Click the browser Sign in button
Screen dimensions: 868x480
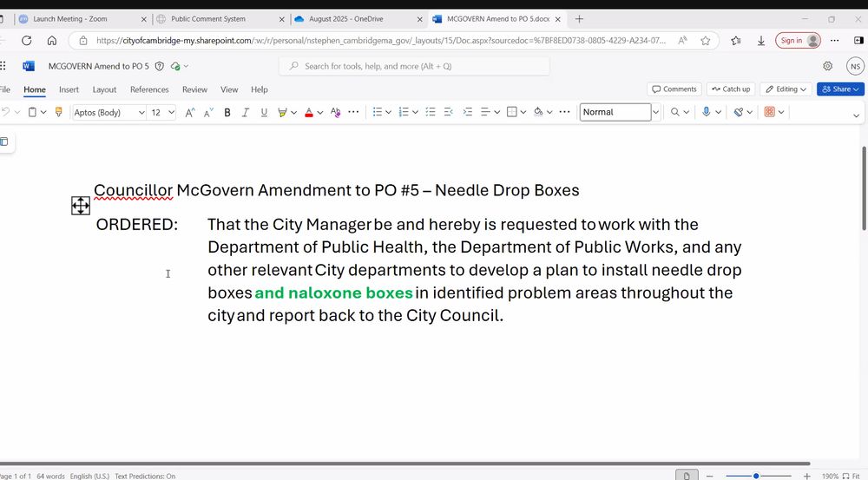[x=798, y=41]
